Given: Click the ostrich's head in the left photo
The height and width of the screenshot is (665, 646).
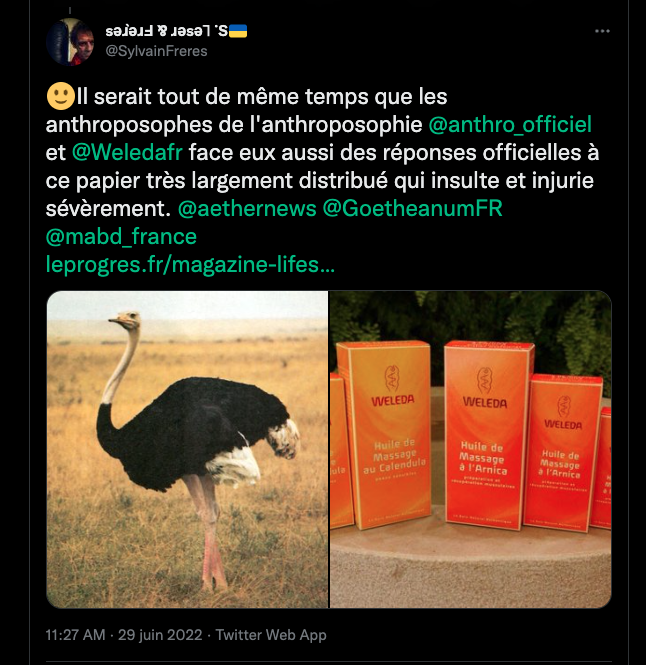Looking at the screenshot, I should 125,320.
